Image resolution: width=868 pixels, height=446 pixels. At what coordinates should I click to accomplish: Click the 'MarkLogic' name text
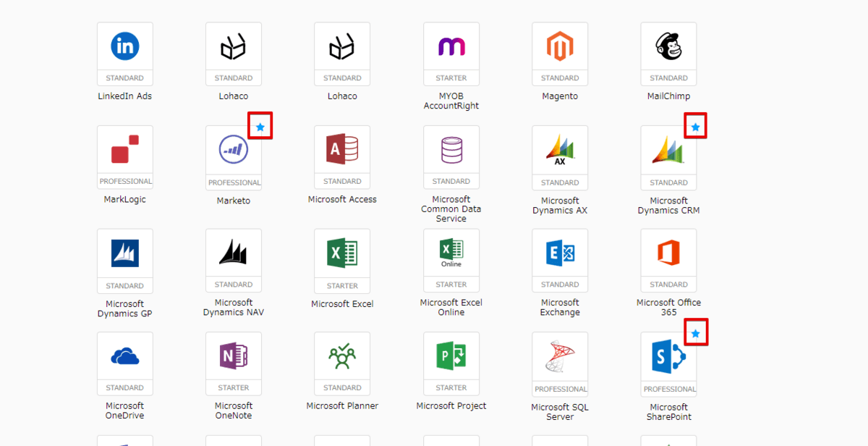click(x=125, y=200)
